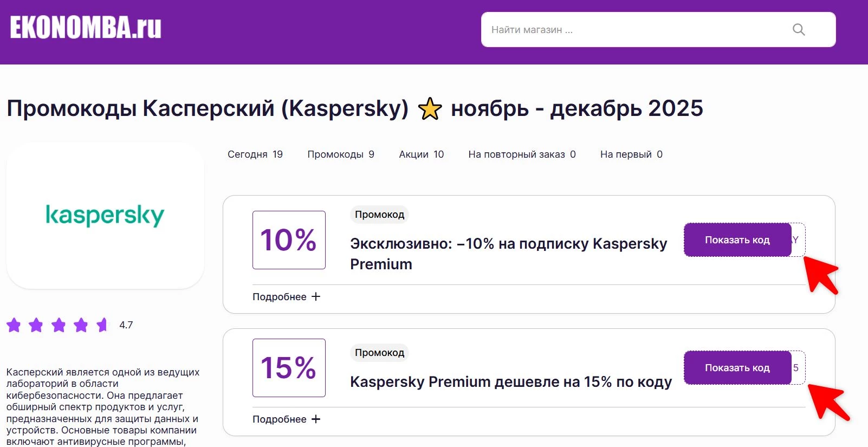Click the Найти магазин search field
Image resolution: width=868 pixels, height=447 pixels.
pos(623,30)
